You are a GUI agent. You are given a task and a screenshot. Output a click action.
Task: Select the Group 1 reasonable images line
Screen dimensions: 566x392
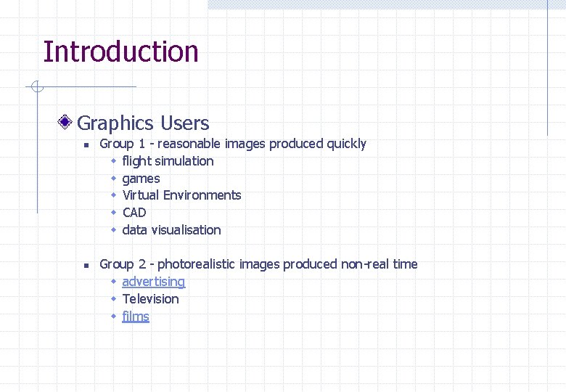click(x=233, y=144)
